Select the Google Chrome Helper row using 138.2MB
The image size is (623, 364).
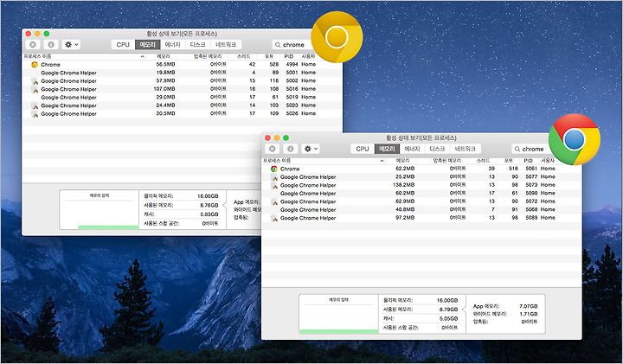point(421,185)
